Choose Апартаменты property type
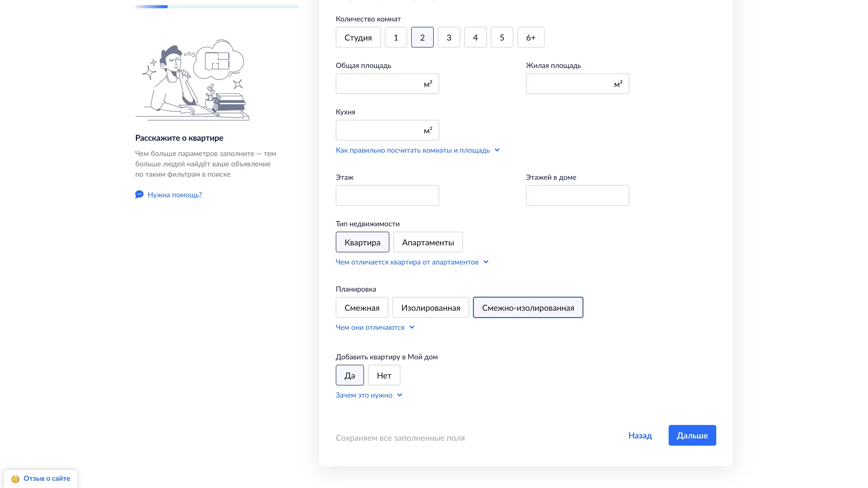Image resolution: width=868 pixels, height=488 pixels. click(x=428, y=242)
